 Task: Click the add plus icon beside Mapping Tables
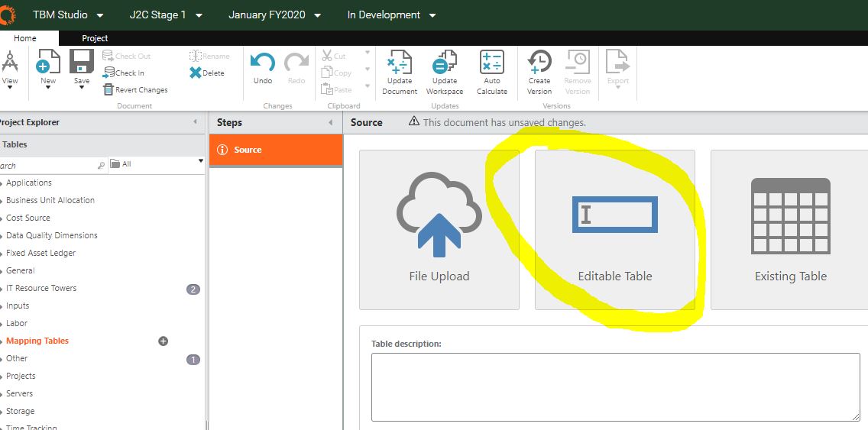click(x=164, y=341)
